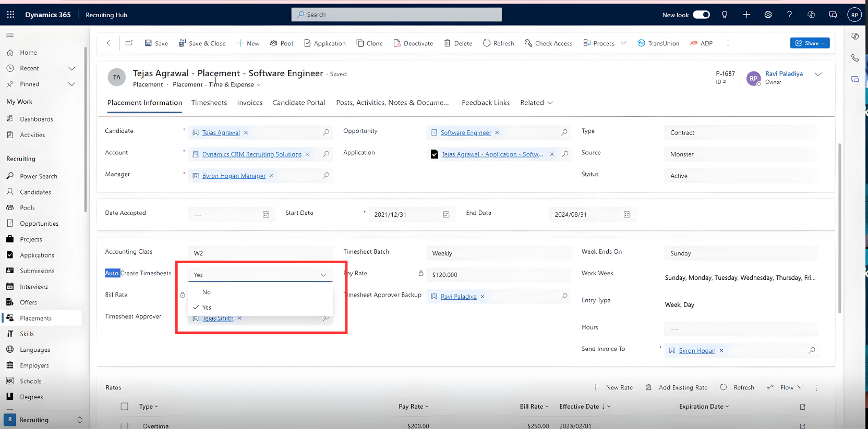Toggle the New look switch
This screenshot has height=429, width=868.
[x=701, y=15]
